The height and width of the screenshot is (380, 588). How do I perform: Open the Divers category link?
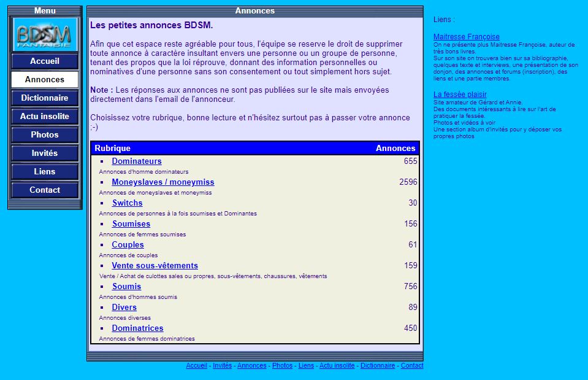coord(124,308)
